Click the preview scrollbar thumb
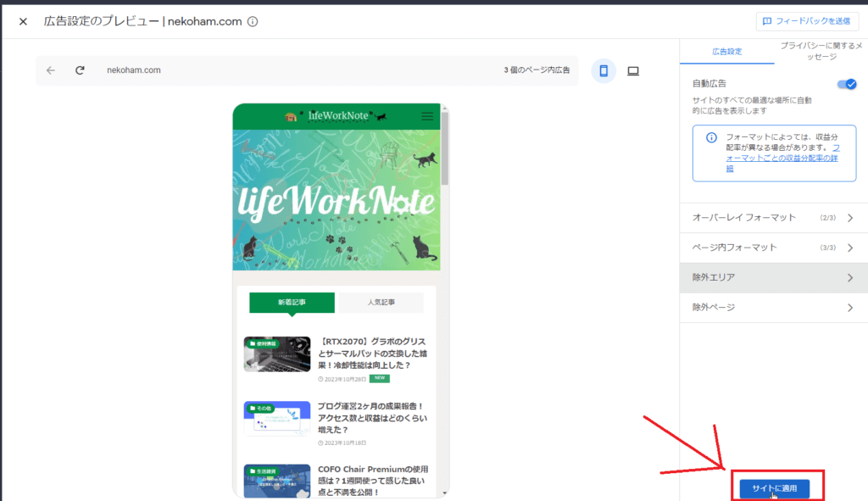 click(444, 148)
